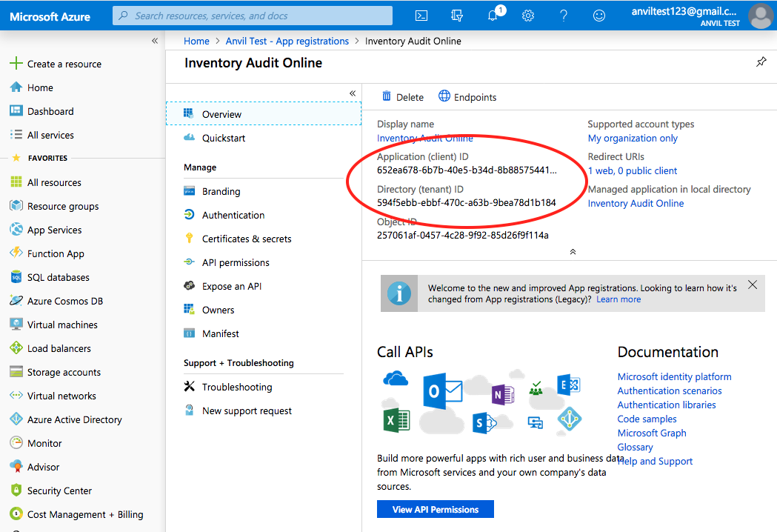Screen dimensions: 777x532
Task: Open portal settings with the gear icon
Action: [528, 15]
